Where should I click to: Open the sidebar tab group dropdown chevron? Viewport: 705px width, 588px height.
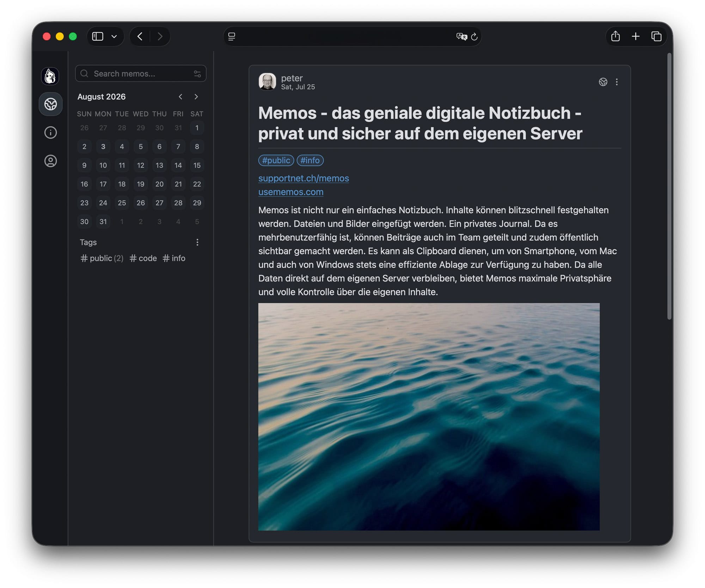(x=114, y=36)
